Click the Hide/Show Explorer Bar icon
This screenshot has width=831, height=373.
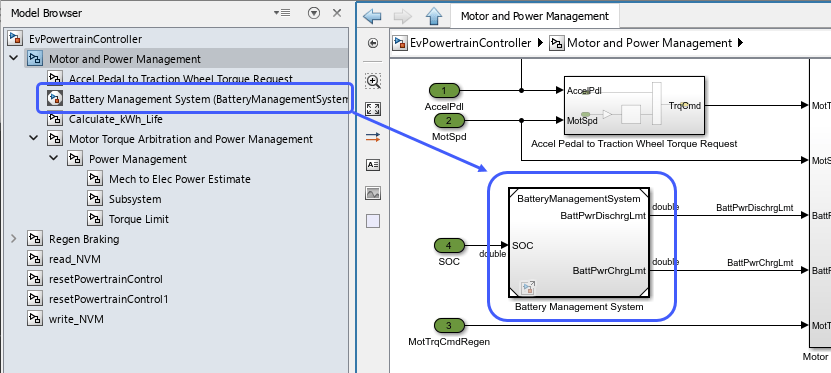373,43
